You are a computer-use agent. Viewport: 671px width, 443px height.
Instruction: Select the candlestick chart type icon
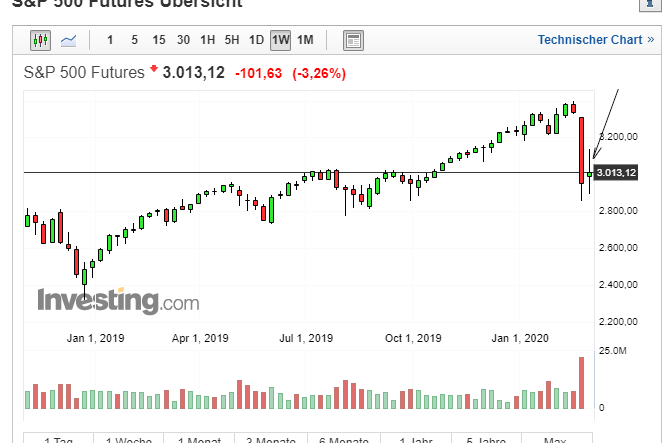[40, 40]
